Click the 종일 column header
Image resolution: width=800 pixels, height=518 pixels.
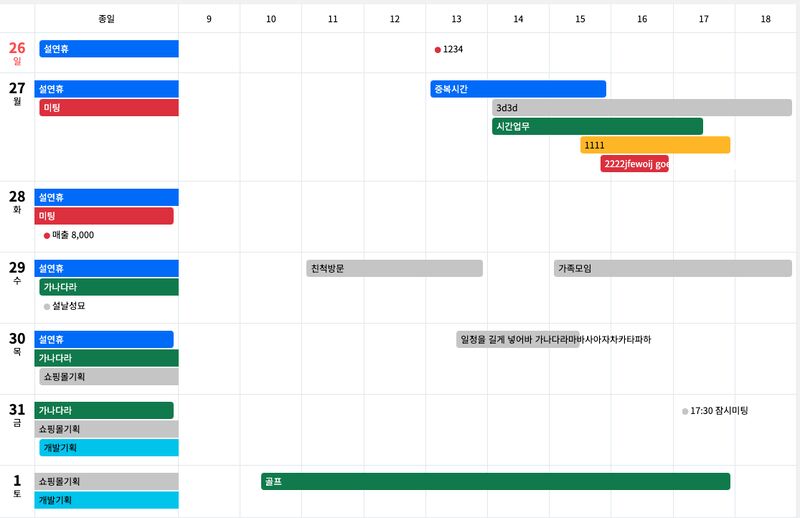(x=107, y=19)
